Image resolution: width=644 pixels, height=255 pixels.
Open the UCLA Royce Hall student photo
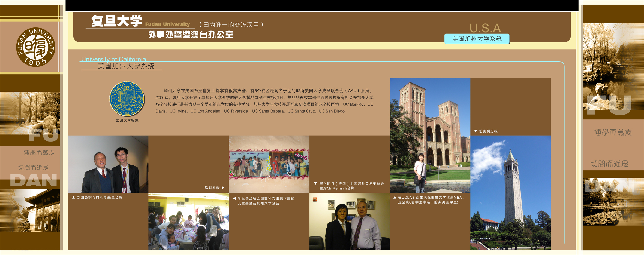click(430, 135)
